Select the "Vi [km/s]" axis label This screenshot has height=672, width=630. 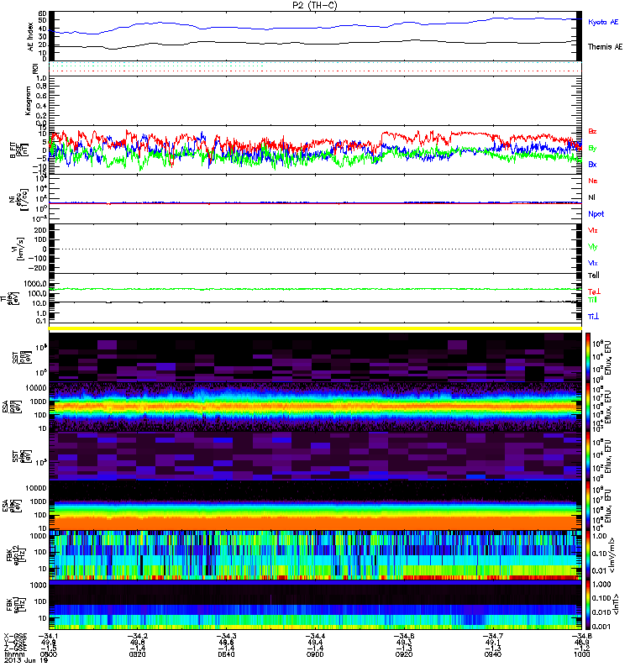point(19,249)
